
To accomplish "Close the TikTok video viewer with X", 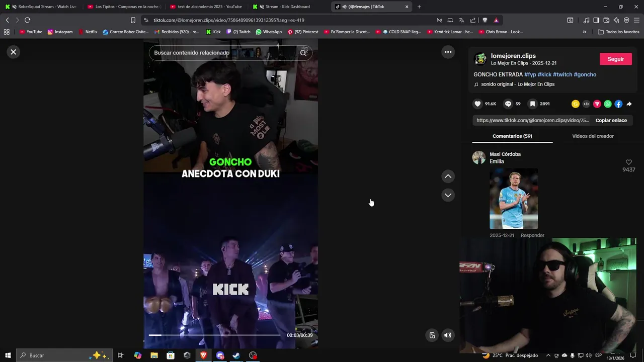I will 14,52.
